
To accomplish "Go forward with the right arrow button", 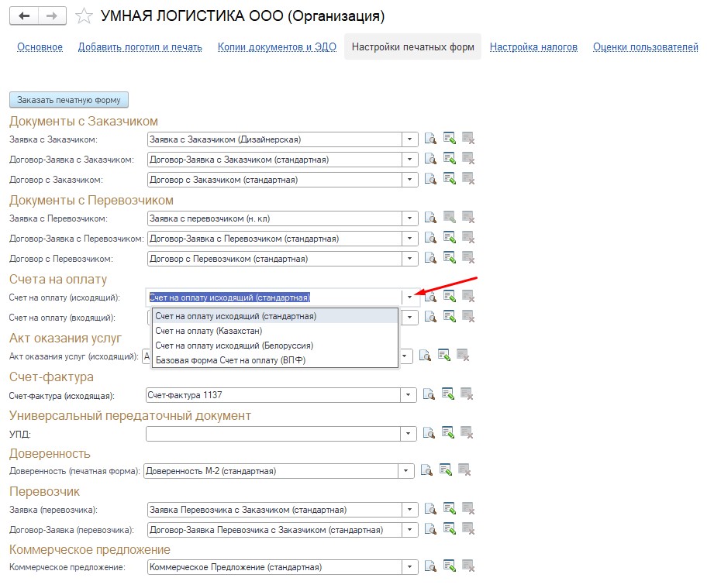I will pyautogui.click(x=52, y=16).
